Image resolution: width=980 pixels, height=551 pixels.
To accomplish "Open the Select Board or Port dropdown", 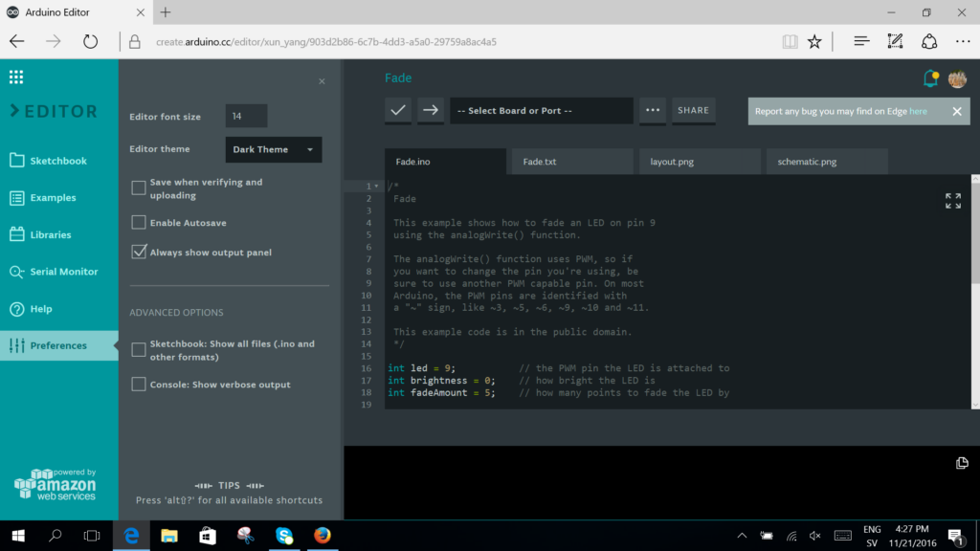I will click(x=541, y=110).
